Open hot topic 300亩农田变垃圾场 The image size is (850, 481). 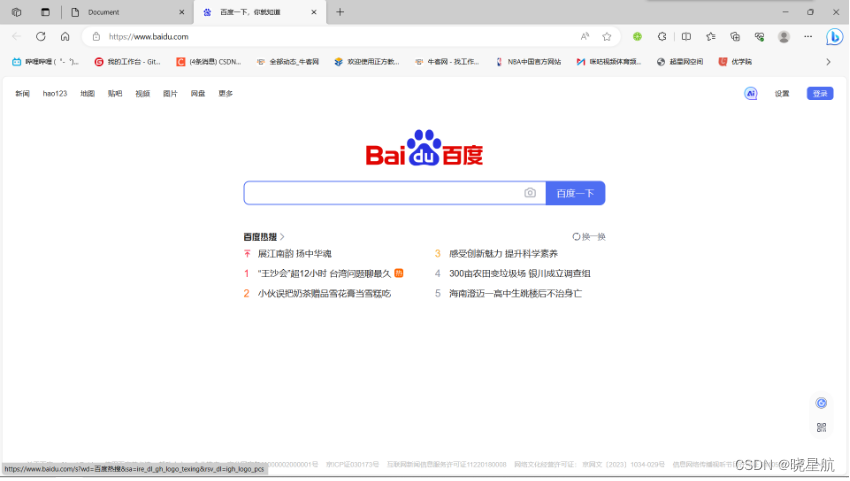point(519,273)
